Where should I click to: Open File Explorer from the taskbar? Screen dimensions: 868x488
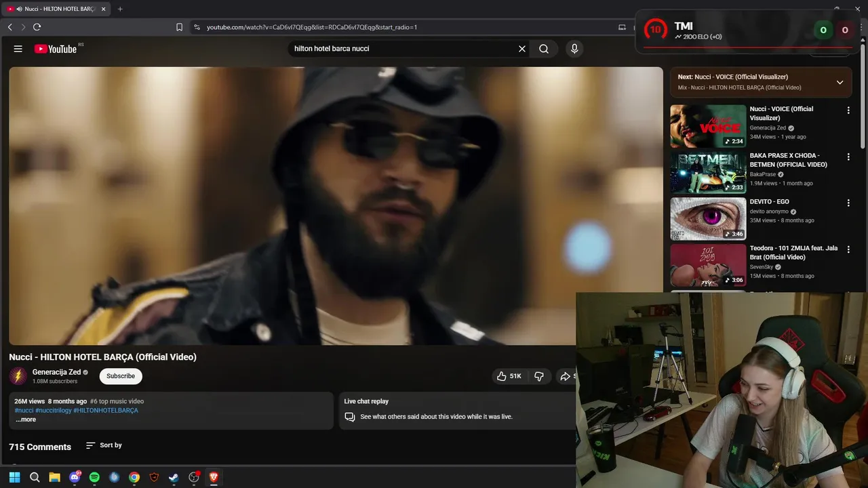click(x=54, y=477)
